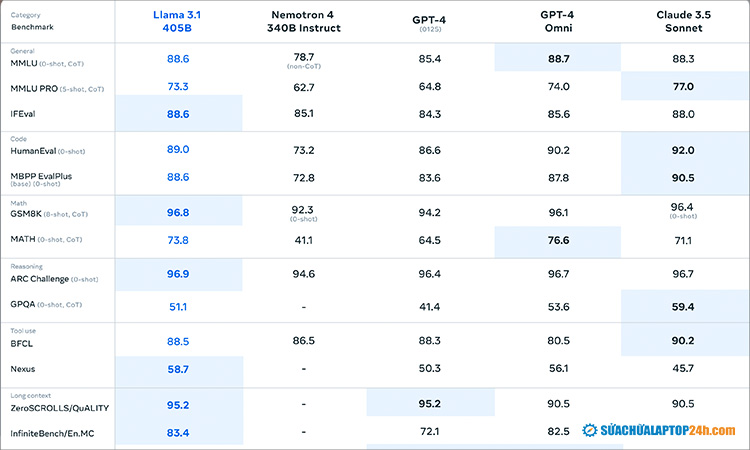
Task: Click the 59.4 GPQA score for Claude
Action: point(684,305)
